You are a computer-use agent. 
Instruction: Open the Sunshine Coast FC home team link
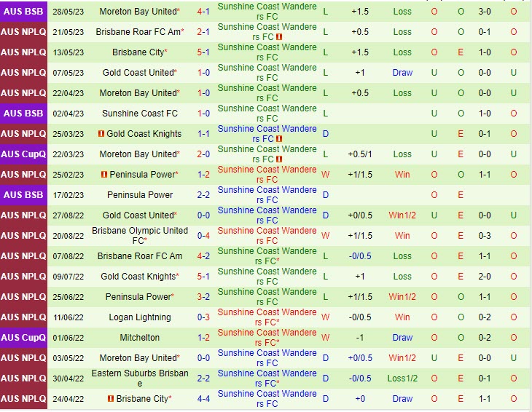tap(140, 114)
